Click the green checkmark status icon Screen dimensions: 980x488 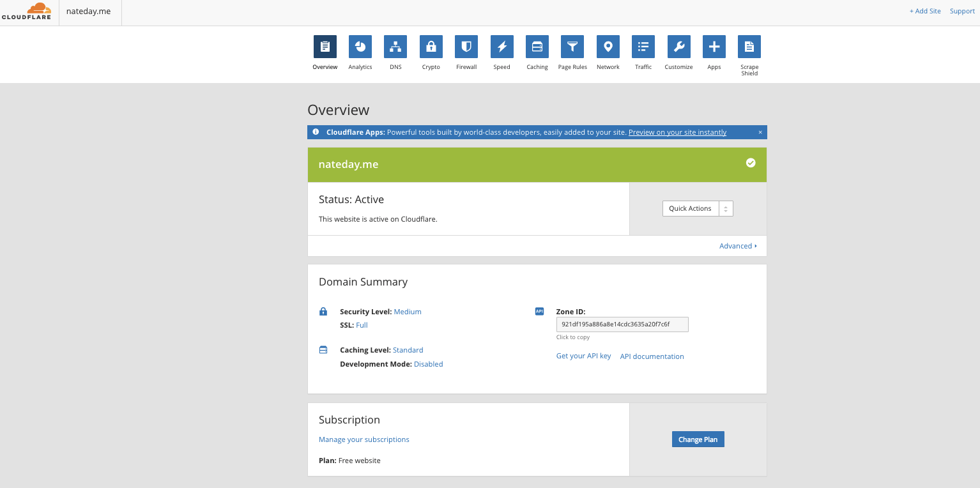pyautogui.click(x=751, y=163)
